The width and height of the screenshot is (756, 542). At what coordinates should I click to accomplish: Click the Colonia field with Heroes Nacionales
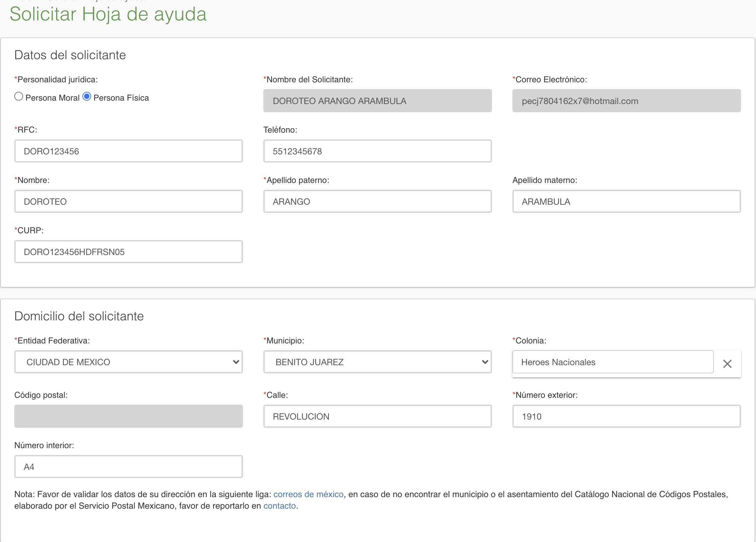[x=613, y=362]
